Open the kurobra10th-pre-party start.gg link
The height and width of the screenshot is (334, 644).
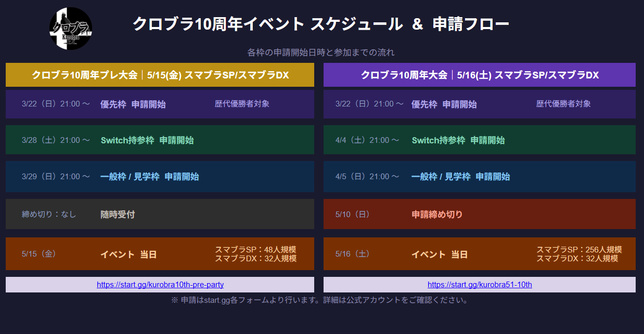pyautogui.click(x=160, y=285)
